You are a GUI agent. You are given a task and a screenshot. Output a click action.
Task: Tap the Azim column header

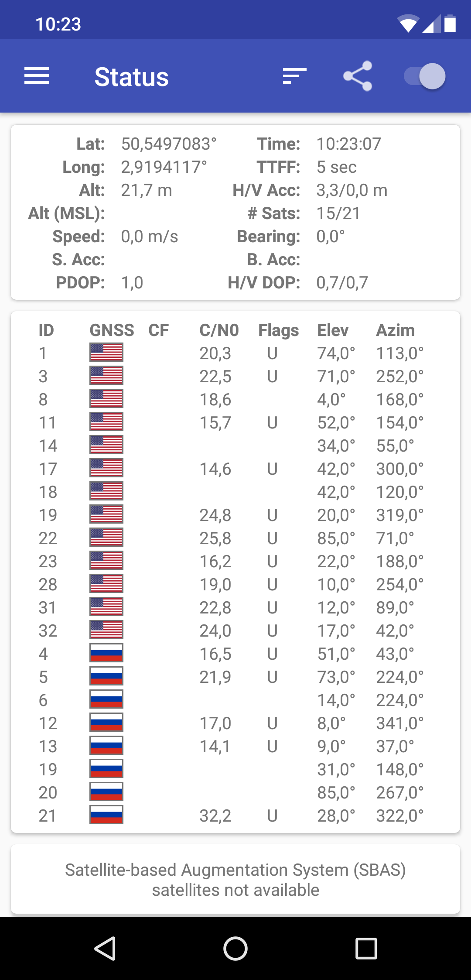click(395, 330)
